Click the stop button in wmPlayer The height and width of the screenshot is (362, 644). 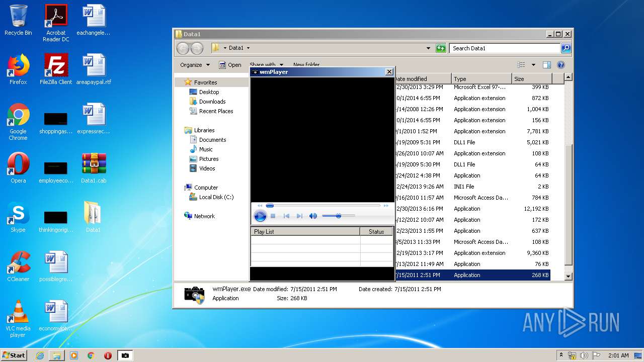click(x=273, y=216)
